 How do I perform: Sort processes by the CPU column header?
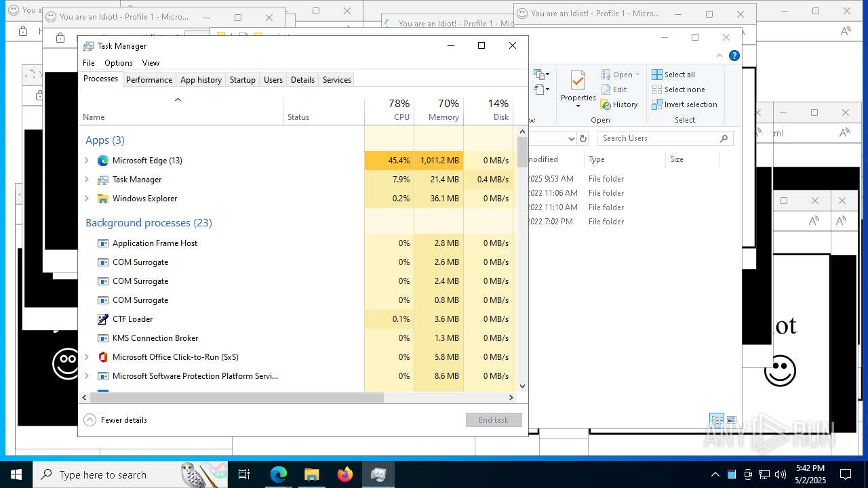389,110
